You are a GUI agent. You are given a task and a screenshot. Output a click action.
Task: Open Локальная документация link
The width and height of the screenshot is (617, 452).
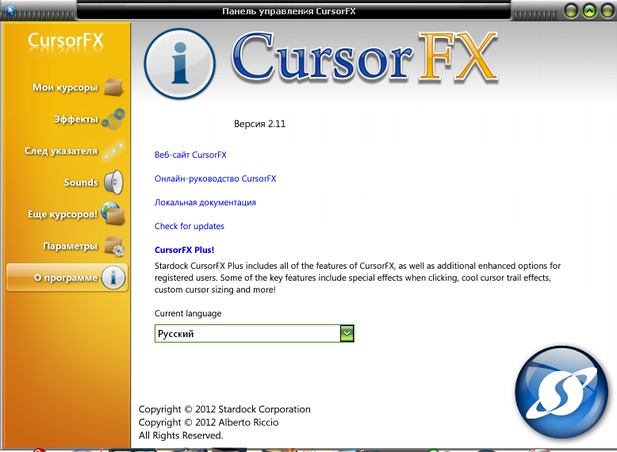pyautogui.click(x=205, y=203)
